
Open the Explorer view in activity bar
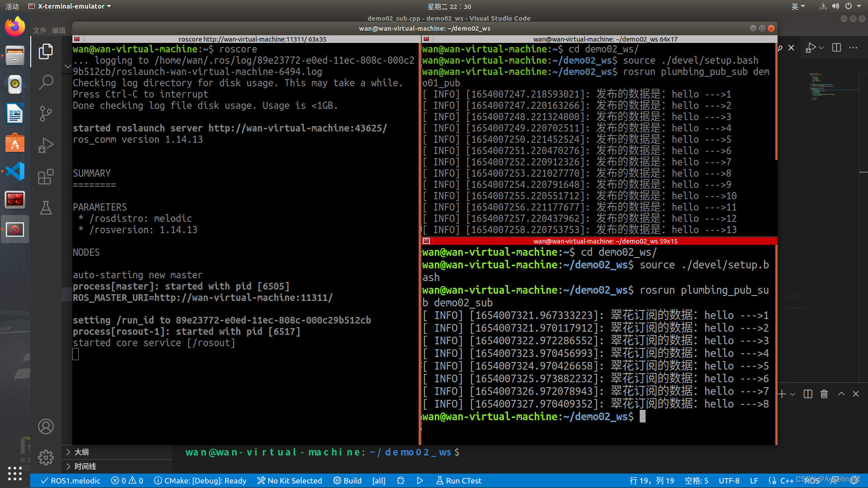pyautogui.click(x=46, y=52)
